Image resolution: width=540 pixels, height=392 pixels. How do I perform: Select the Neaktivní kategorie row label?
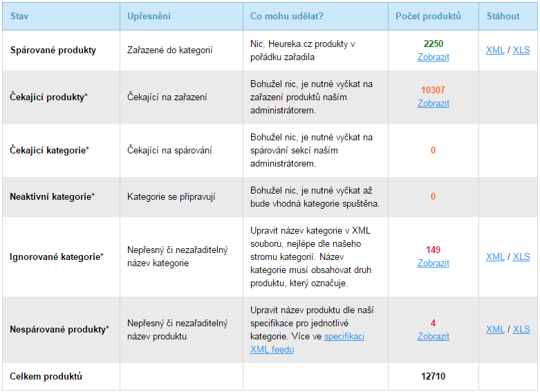(x=52, y=196)
